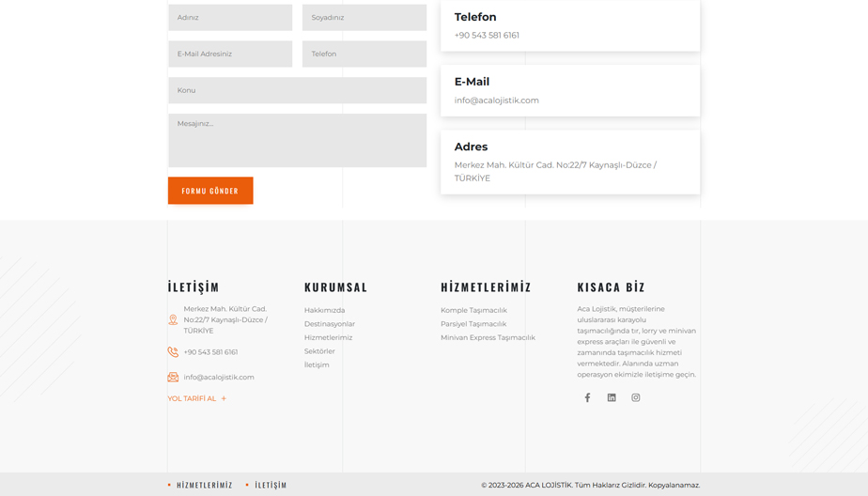Open the Facebook social icon
The height and width of the screenshot is (496, 868).
point(587,397)
